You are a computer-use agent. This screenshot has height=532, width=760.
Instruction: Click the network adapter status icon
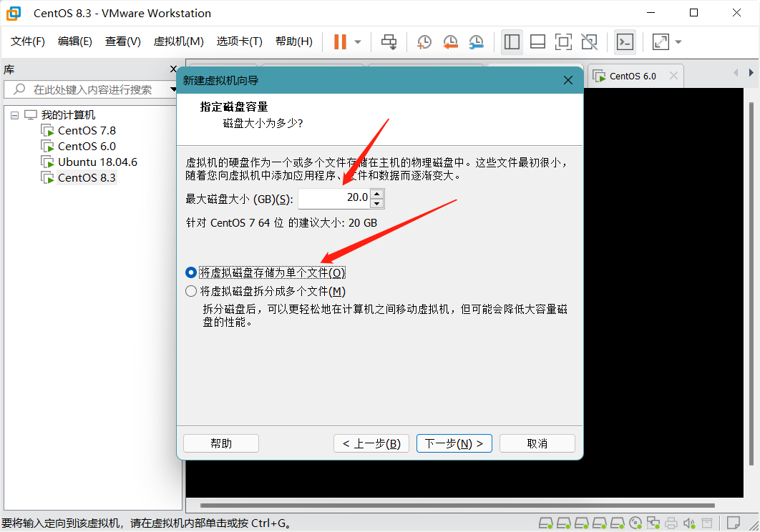pos(653,523)
